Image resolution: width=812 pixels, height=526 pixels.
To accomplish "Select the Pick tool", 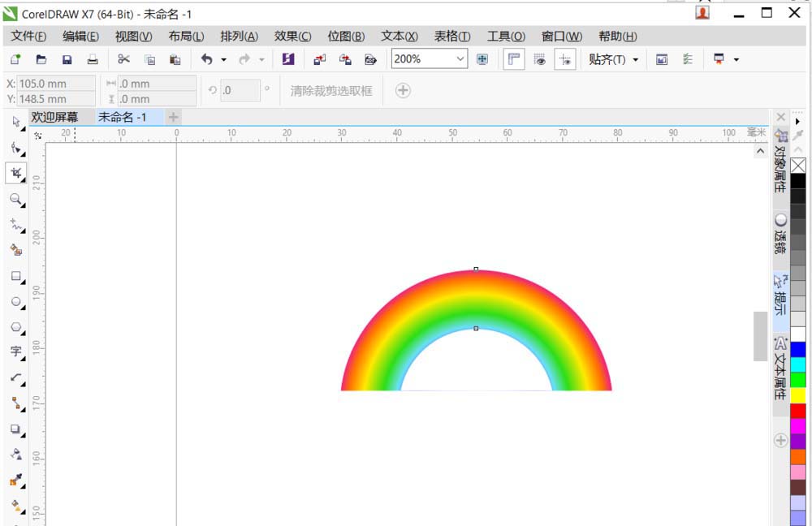I will [x=16, y=120].
